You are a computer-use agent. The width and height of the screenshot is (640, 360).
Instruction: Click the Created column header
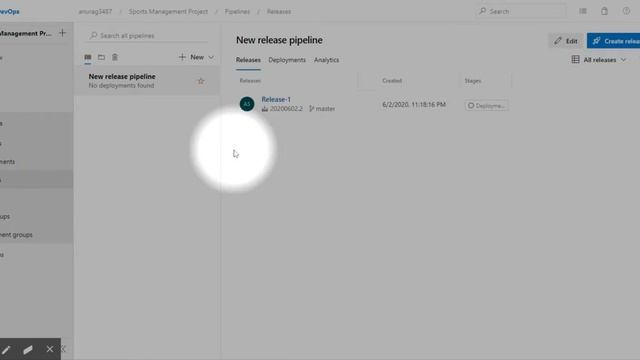(392, 81)
